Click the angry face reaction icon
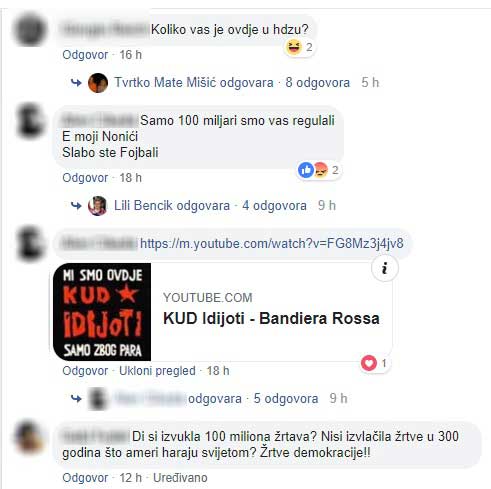 (320, 170)
